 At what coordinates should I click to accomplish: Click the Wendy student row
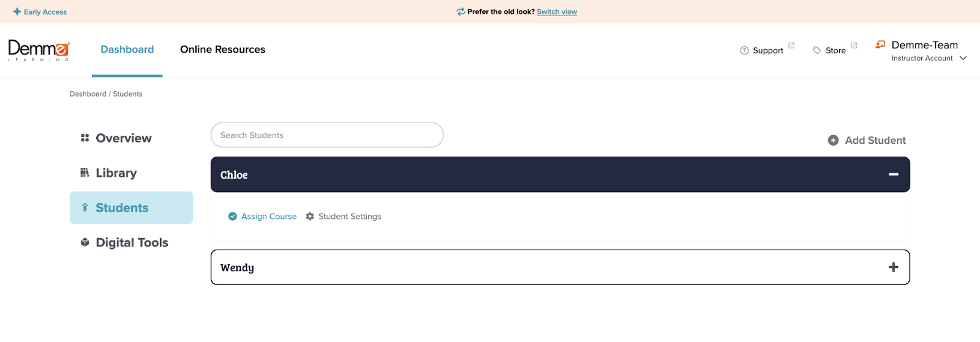pyautogui.click(x=560, y=267)
